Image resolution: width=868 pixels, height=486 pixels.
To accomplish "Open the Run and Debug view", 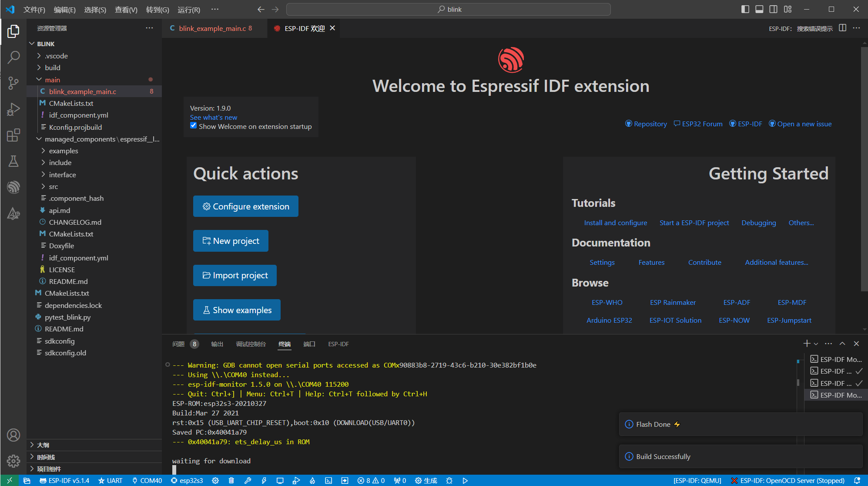I will click(x=13, y=109).
